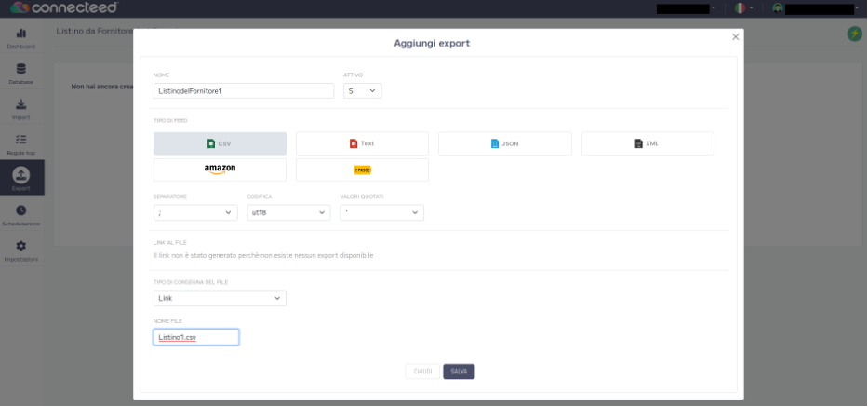Click the Dashboard sidebar icon
868x407 pixels.
(x=21, y=34)
